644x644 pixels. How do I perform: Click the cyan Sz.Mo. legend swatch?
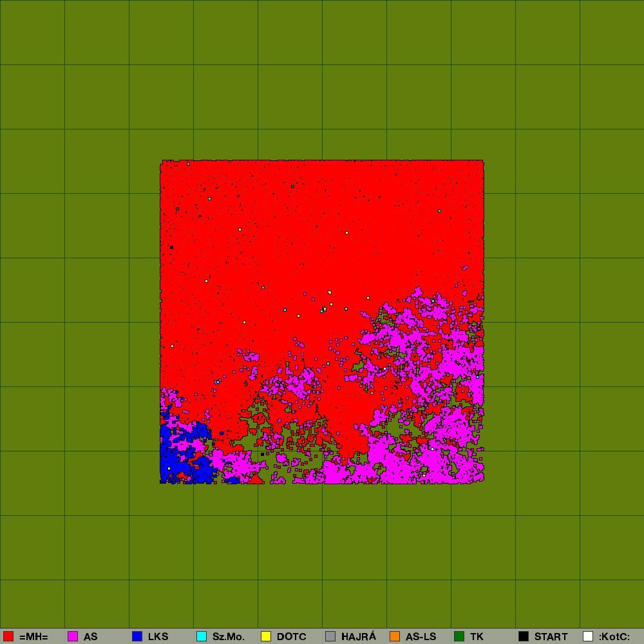tap(202, 636)
